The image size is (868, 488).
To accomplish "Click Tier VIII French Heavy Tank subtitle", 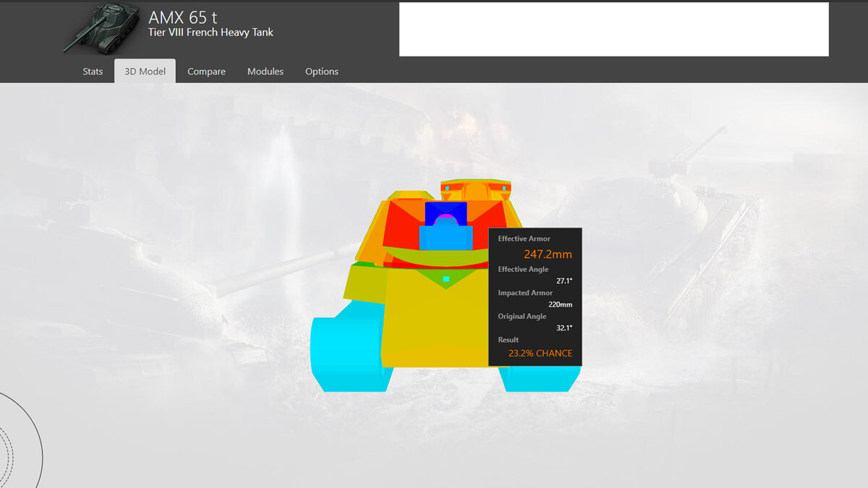I will (210, 33).
